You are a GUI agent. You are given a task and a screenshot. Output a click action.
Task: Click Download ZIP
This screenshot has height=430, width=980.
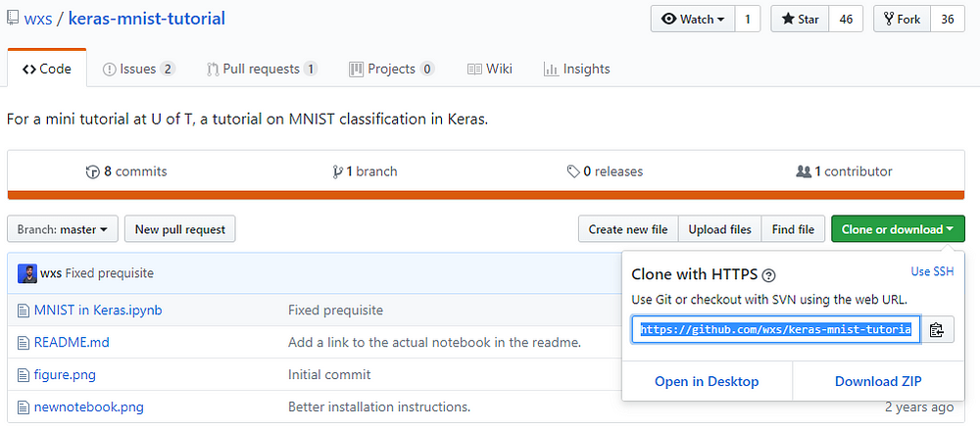pyautogui.click(x=877, y=381)
